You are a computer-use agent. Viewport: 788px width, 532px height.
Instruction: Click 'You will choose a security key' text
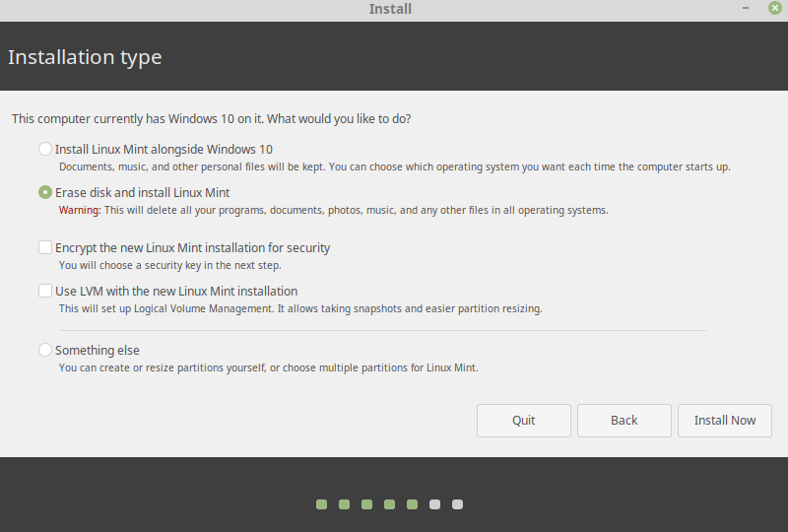pyautogui.click(x=169, y=265)
